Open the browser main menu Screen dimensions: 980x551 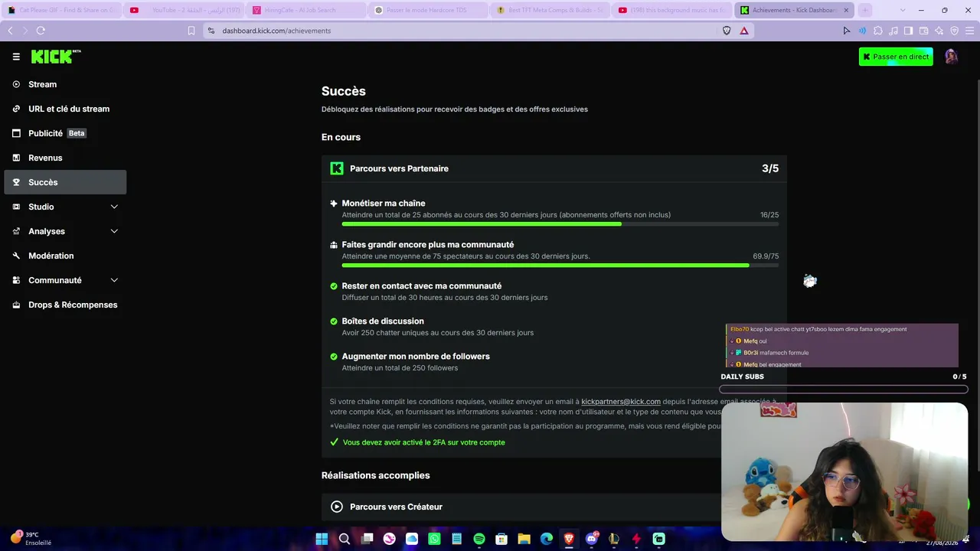pyautogui.click(x=970, y=31)
